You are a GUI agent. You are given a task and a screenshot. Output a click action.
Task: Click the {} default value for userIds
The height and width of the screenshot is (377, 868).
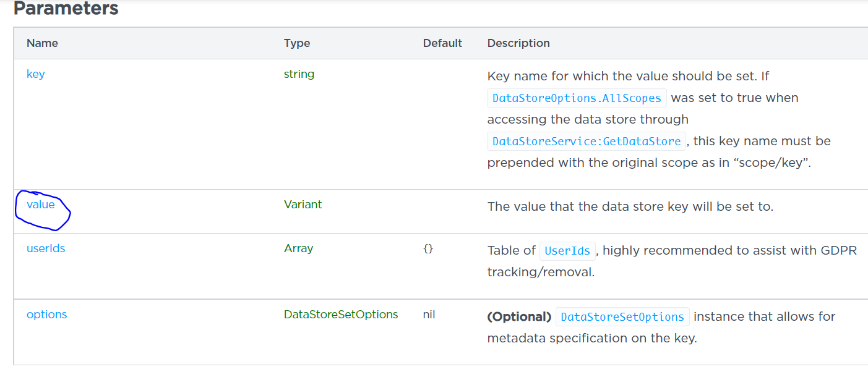(x=428, y=248)
